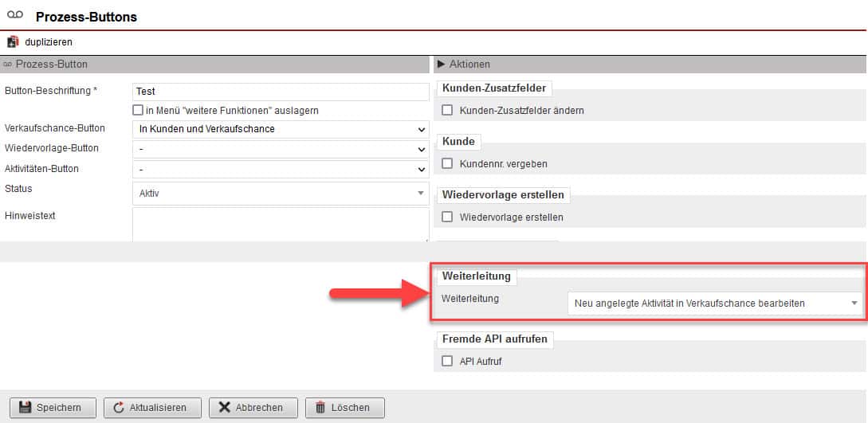The height and width of the screenshot is (423, 868).
Task: Click the refresh arrow icon on Aktualisieren
Action: (120, 407)
